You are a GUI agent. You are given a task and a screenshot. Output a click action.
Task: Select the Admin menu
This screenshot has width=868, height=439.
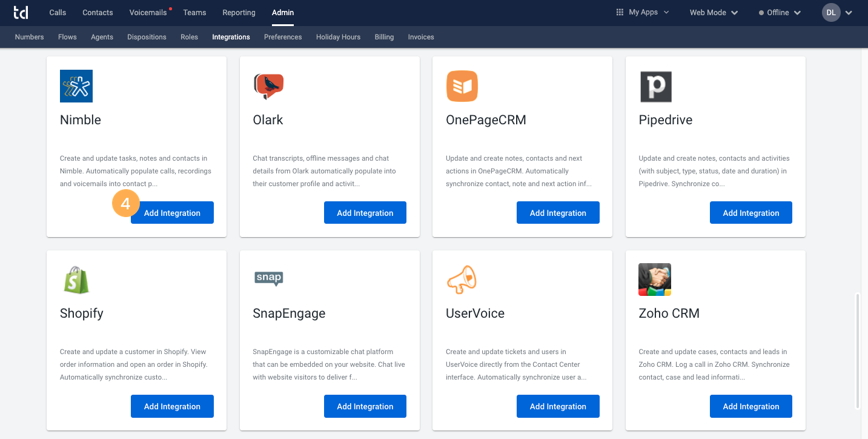[x=283, y=12]
